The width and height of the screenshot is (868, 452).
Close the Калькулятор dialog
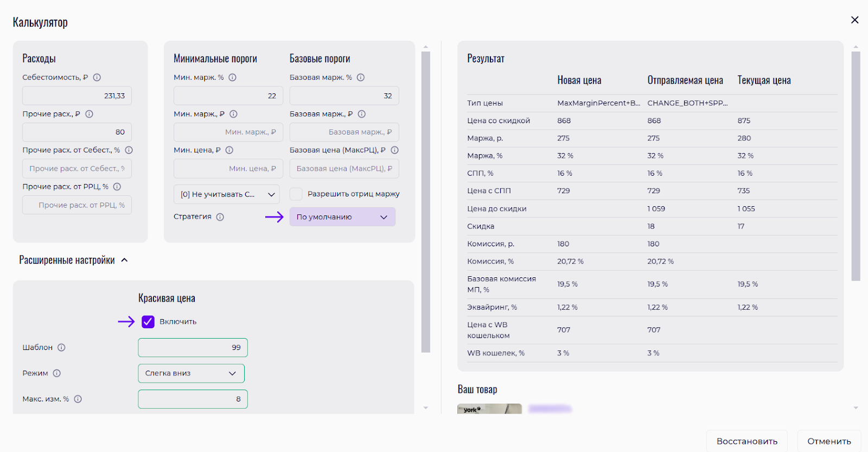854,20
